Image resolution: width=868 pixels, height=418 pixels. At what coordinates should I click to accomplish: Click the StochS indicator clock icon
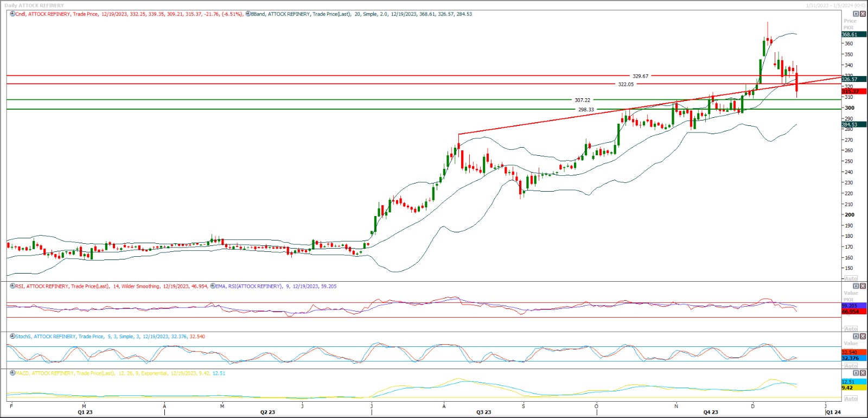12,337
